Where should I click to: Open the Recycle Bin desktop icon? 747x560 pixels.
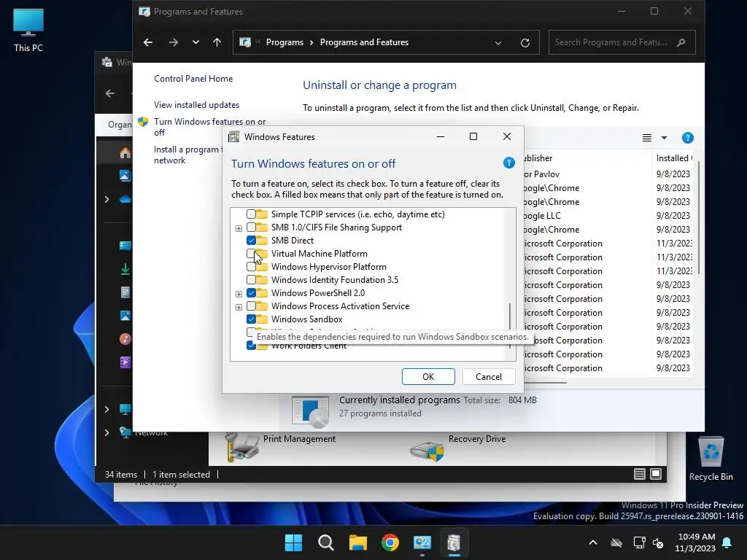[711, 459]
